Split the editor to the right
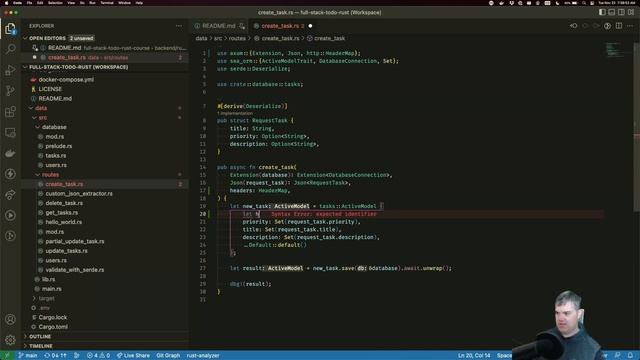The width and height of the screenshot is (640, 360). [x=619, y=26]
